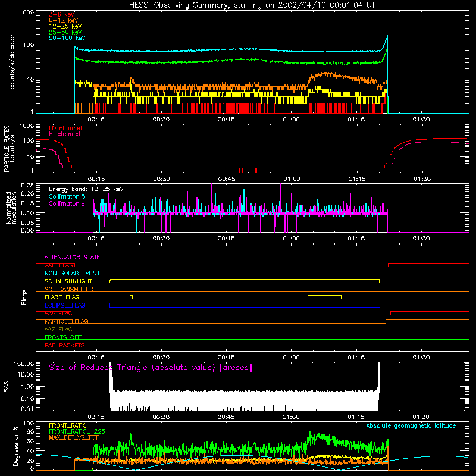Click 01:00 under the particle rates panel
The height and width of the screenshot is (476, 476).
(292, 179)
